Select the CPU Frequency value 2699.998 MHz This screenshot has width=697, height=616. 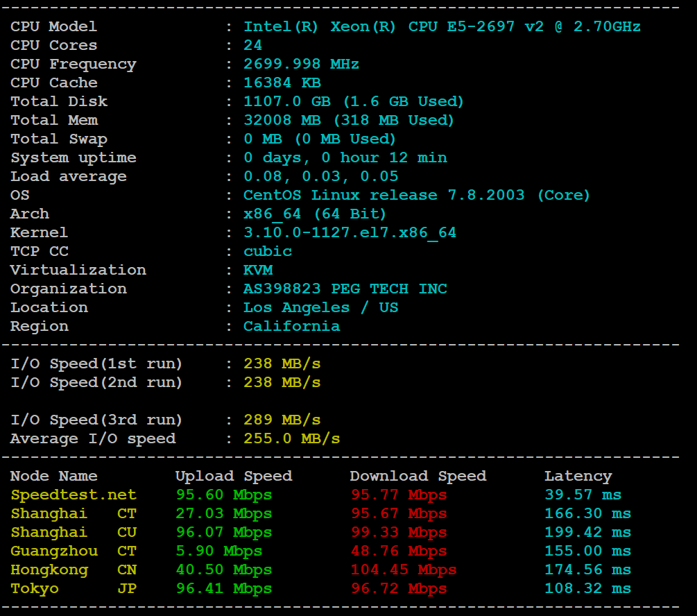[301, 65]
